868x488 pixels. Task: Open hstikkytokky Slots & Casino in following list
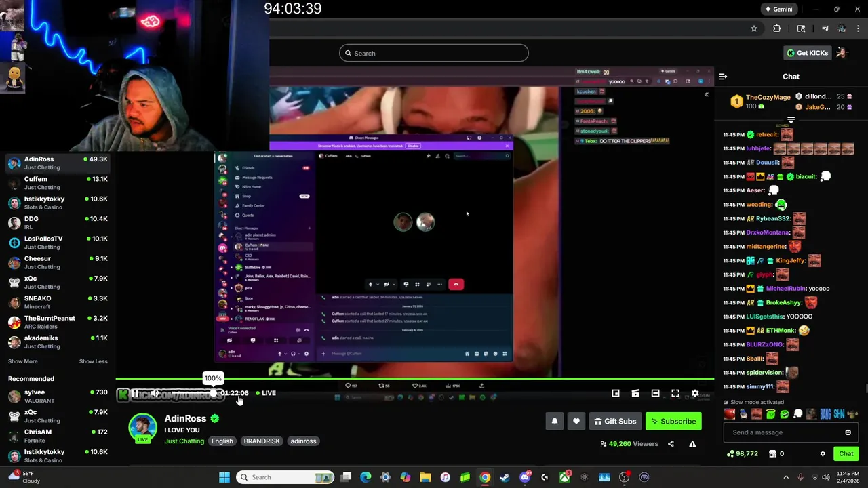[x=58, y=203]
